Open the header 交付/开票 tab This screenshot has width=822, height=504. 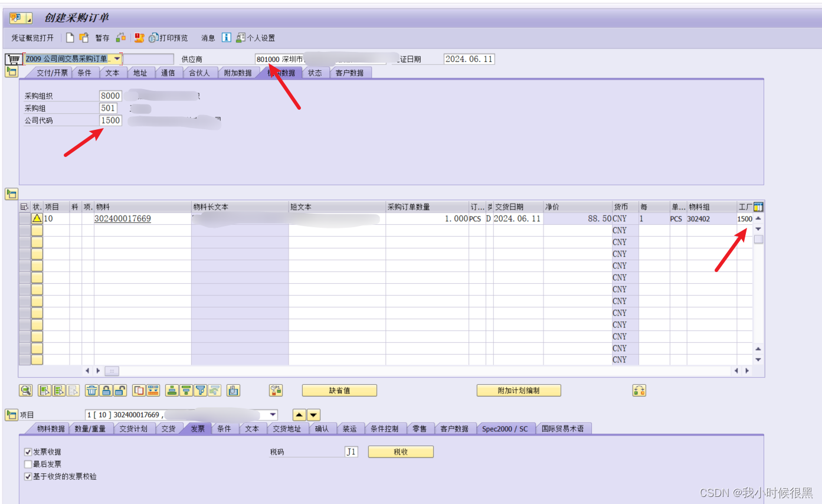pyautogui.click(x=53, y=73)
